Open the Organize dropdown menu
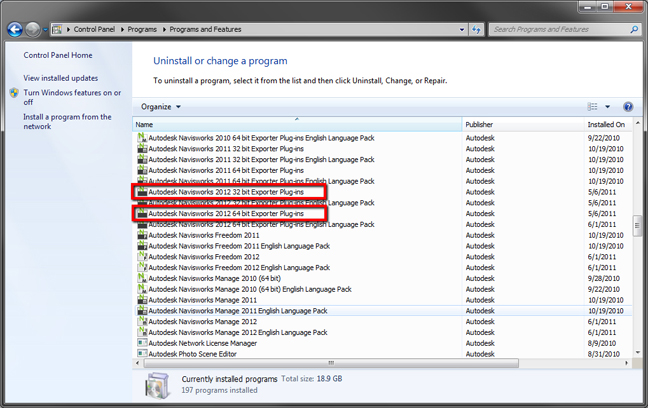The height and width of the screenshot is (408, 648). tap(161, 107)
